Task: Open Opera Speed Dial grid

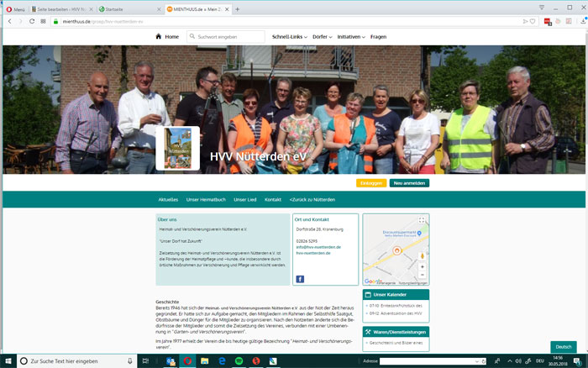Action: pos(43,21)
